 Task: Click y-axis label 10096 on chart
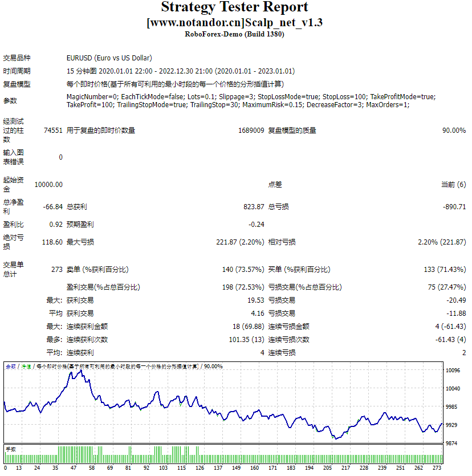(x=453, y=371)
